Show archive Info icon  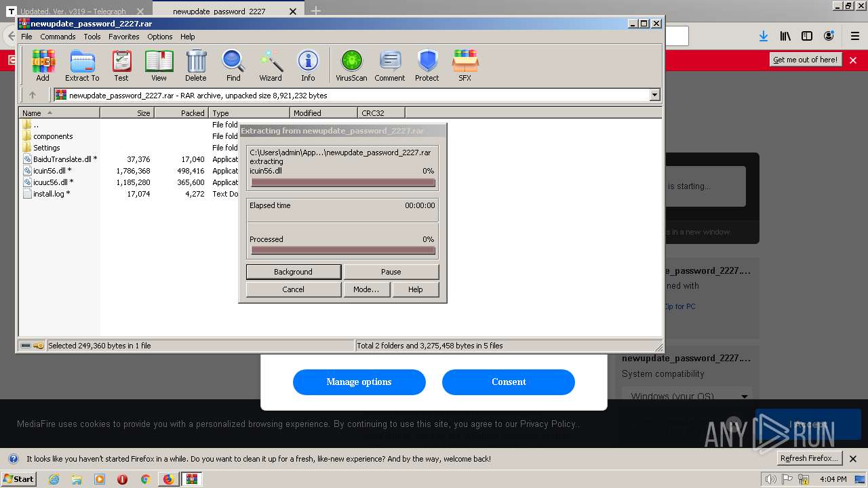(x=308, y=65)
